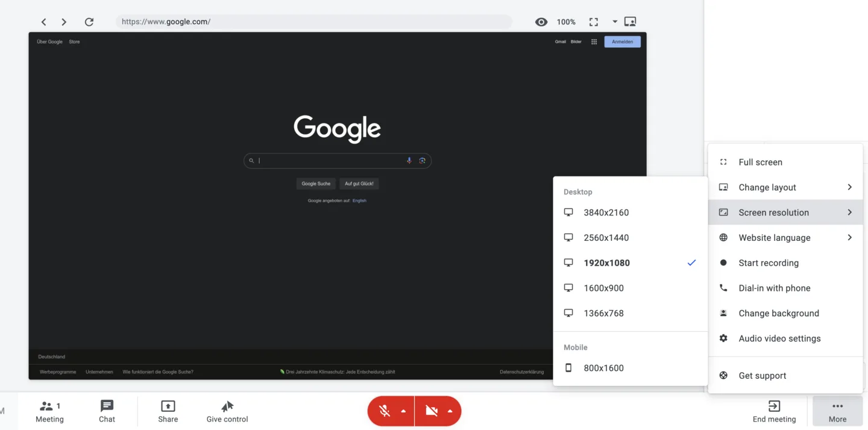Reload the shared page
868x430 pixels.
coord(89,22)
